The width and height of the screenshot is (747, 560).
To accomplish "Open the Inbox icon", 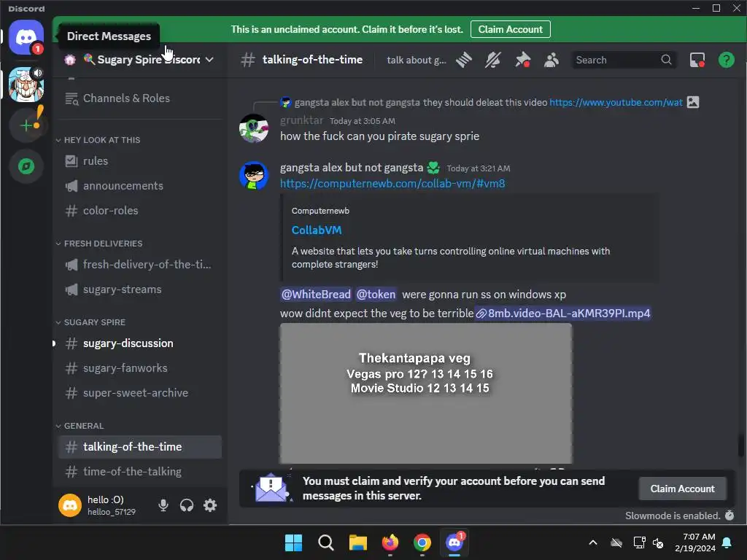I will tap(697, 60).
